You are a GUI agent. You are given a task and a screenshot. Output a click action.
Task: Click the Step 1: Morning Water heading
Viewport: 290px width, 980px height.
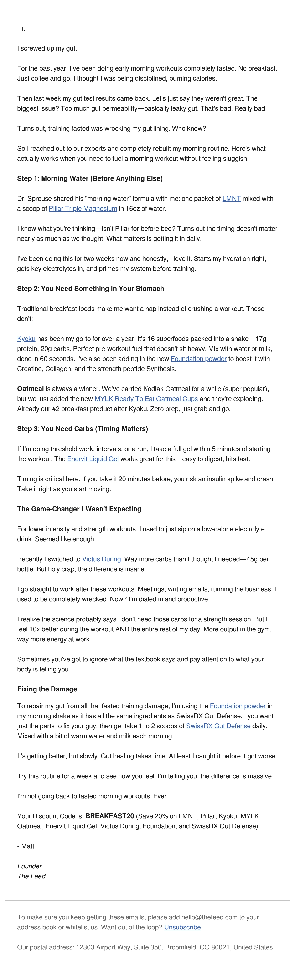90,178
